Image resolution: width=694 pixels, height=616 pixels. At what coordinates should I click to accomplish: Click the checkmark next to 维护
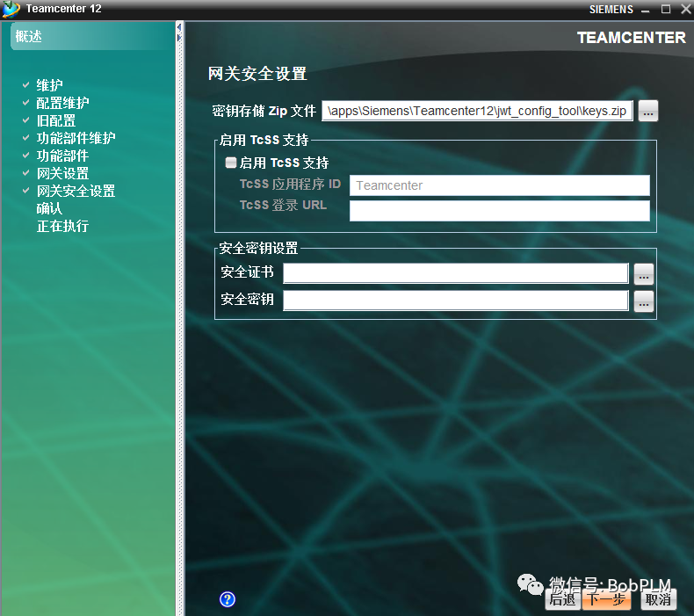(26, 84)
